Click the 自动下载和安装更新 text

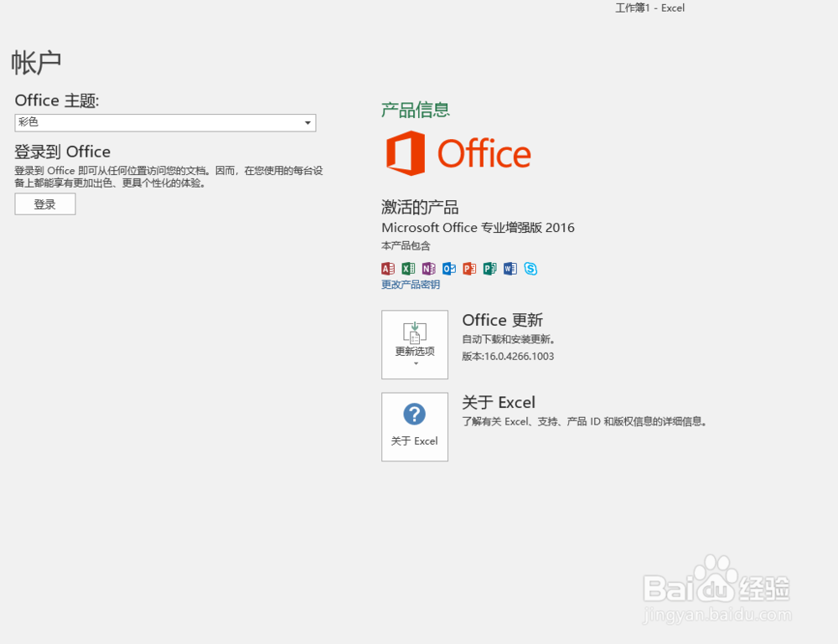[509, 339]
